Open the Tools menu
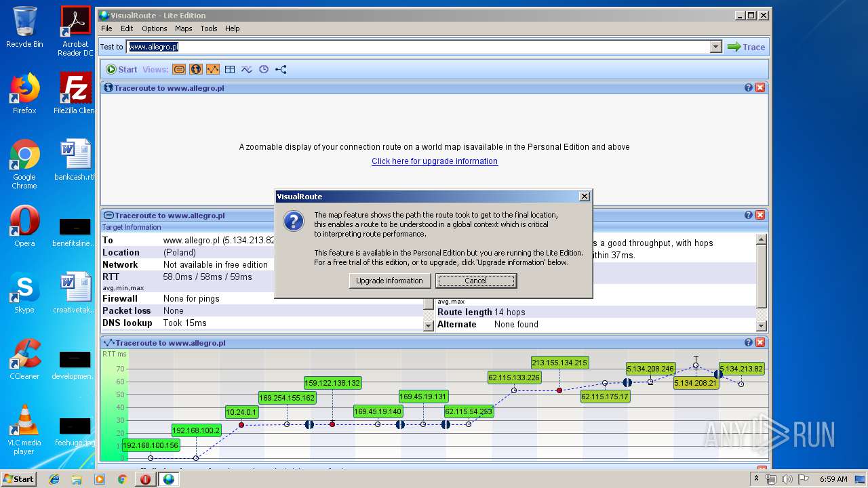 pyautogui.click(x=209, y=28)
